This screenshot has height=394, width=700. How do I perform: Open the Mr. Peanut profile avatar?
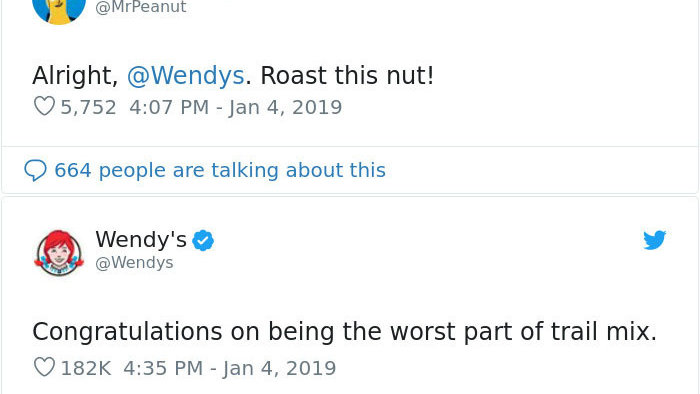click(x=59, y=11)
